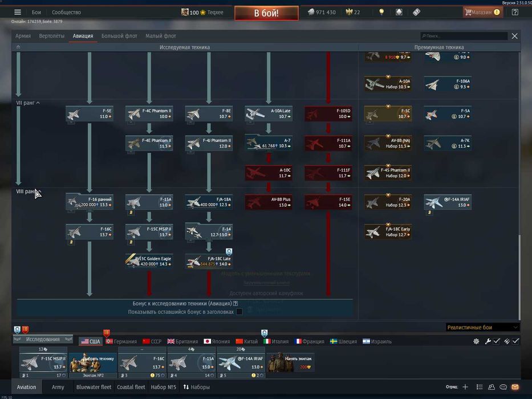Toggle the auto-refill ammunition checkbox

click(515, 341)
